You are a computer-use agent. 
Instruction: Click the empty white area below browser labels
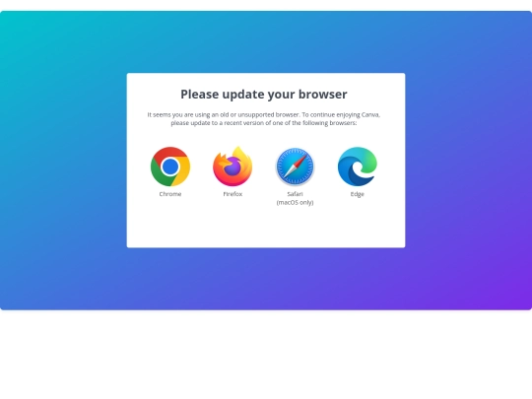click(x=266, y=227)
